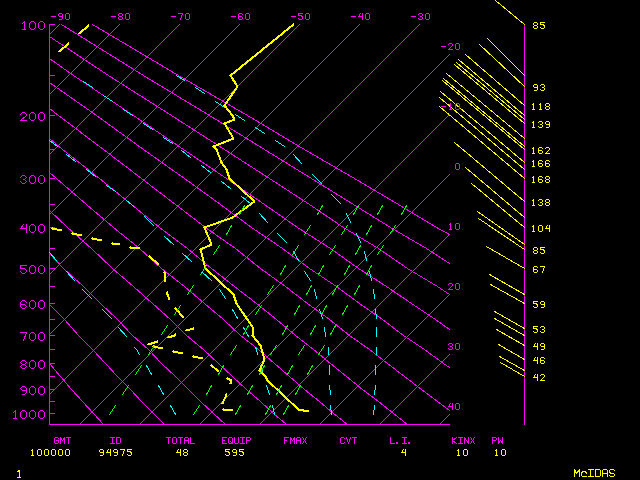
Task: Click the 40 isotherm label at right
Action: pyautogui.click(x=454, y=407)
